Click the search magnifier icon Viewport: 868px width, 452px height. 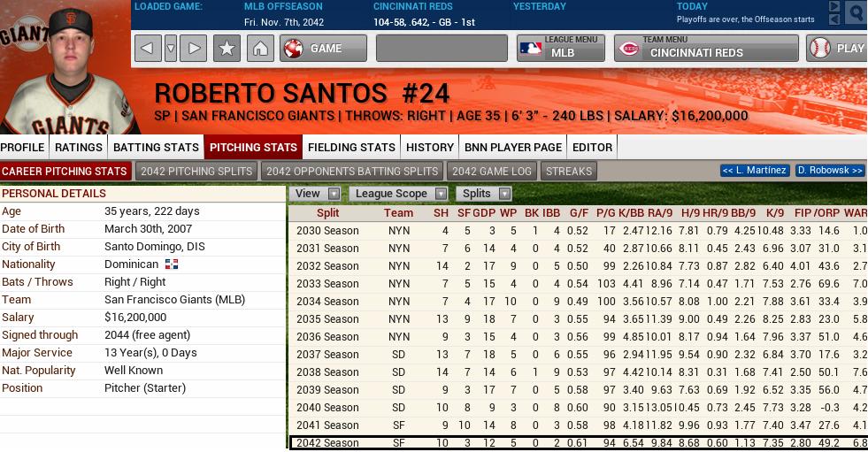856,13
